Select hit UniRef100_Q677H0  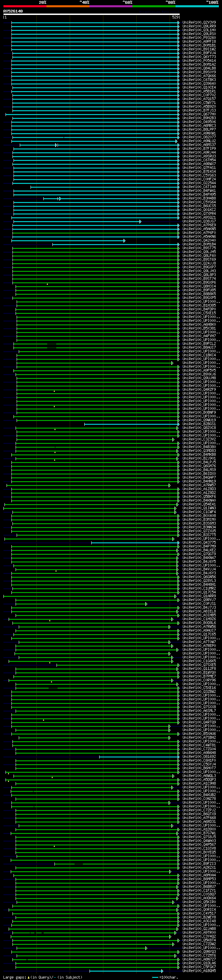click(x=199, y=114)
